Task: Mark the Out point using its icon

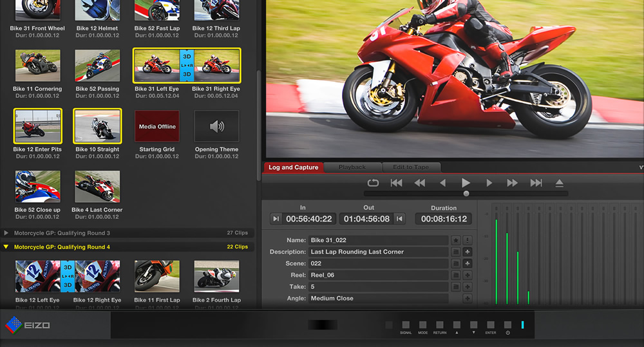Action: click(400, 219)
